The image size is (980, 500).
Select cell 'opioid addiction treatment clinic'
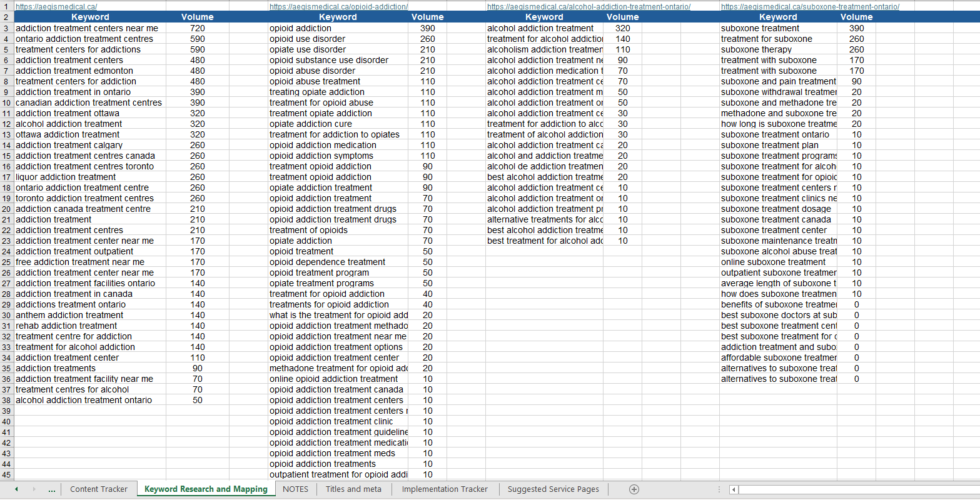pyautogui.click(x=338, y=421)
